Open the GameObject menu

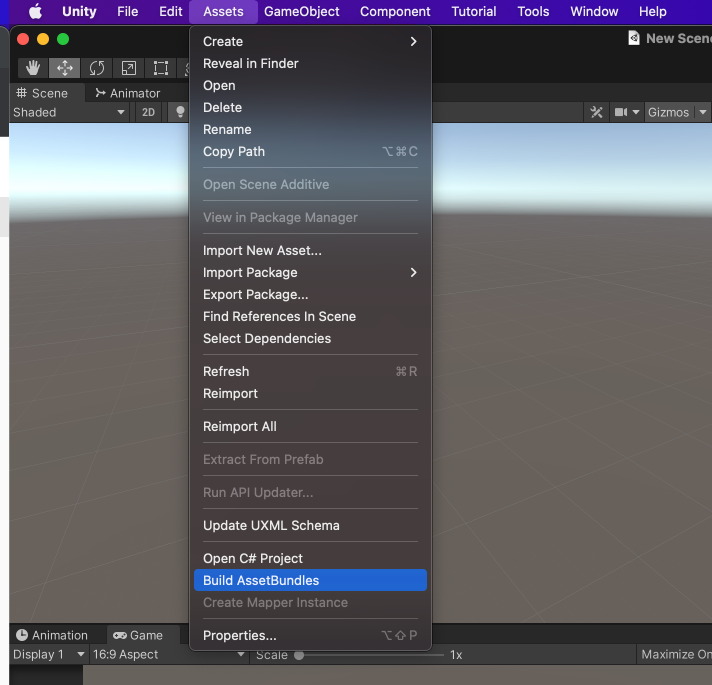click(x=302, y=11)
